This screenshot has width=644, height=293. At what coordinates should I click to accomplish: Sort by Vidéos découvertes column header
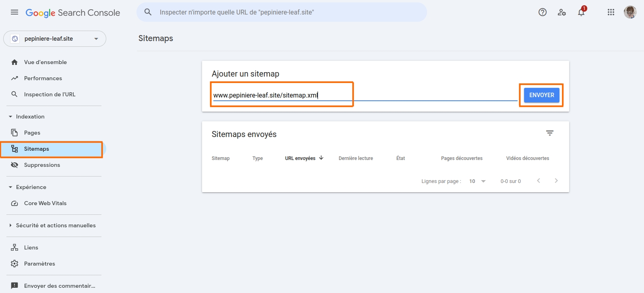click(x=528, y=158)
